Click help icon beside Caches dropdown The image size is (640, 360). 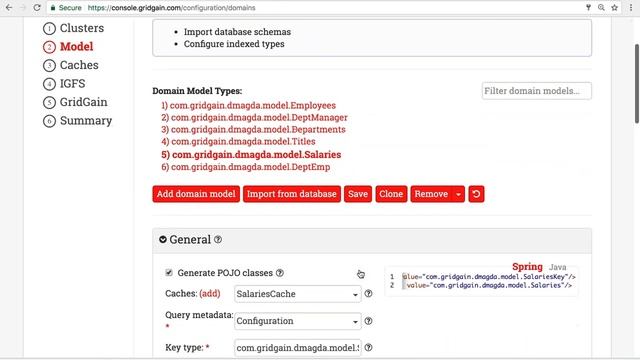tap(368, 293)
